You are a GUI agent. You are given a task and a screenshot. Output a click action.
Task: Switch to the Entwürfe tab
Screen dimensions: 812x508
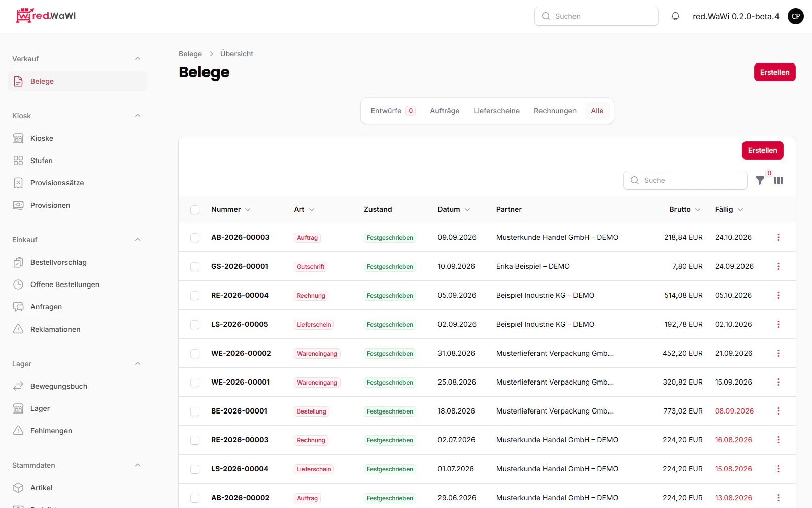[x=393, y=111]
